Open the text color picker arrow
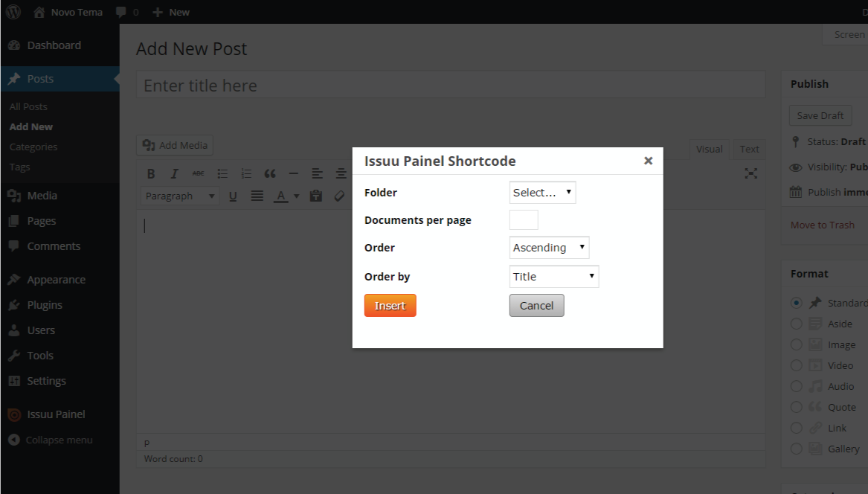 [x=297, y=196]
